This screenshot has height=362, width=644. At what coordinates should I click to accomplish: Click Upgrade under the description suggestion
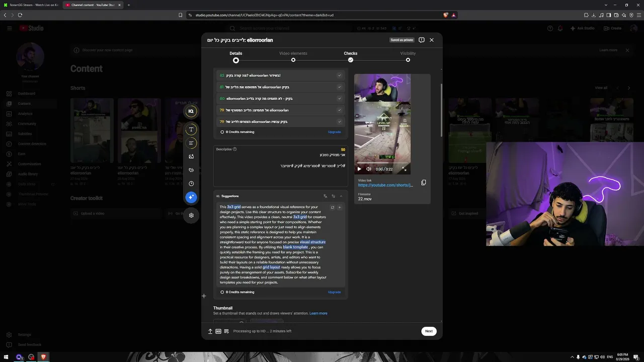[335, 292]
